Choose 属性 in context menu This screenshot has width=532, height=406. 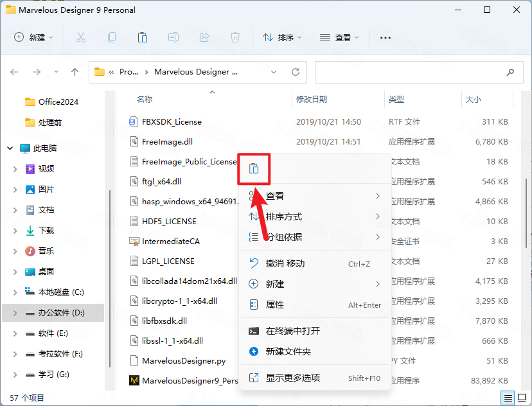coord(315,304)
